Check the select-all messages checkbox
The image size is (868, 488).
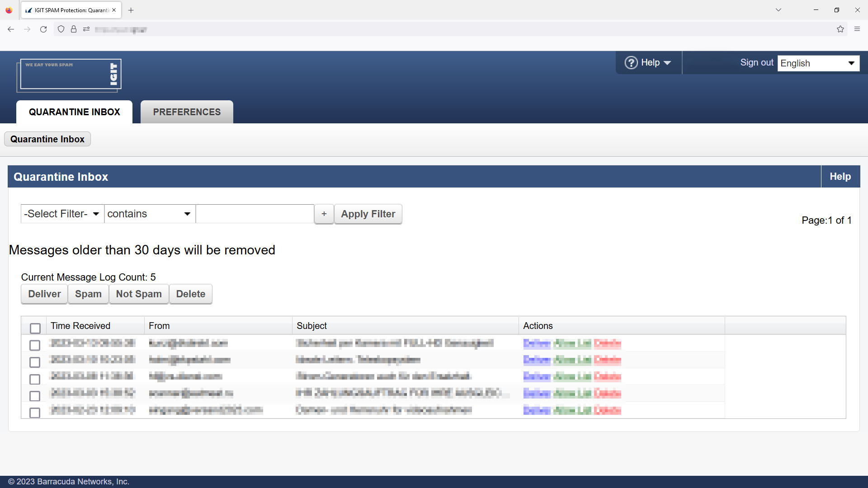pos(35,328)
